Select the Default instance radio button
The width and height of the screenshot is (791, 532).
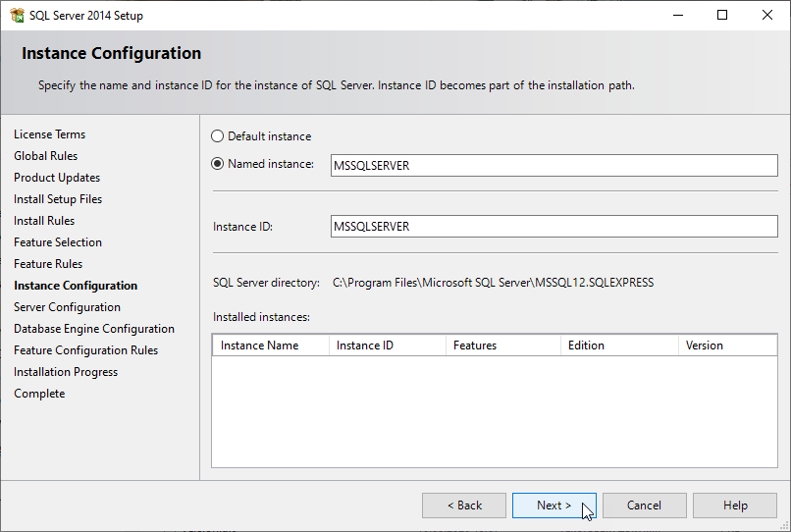(x=218, y=136)
